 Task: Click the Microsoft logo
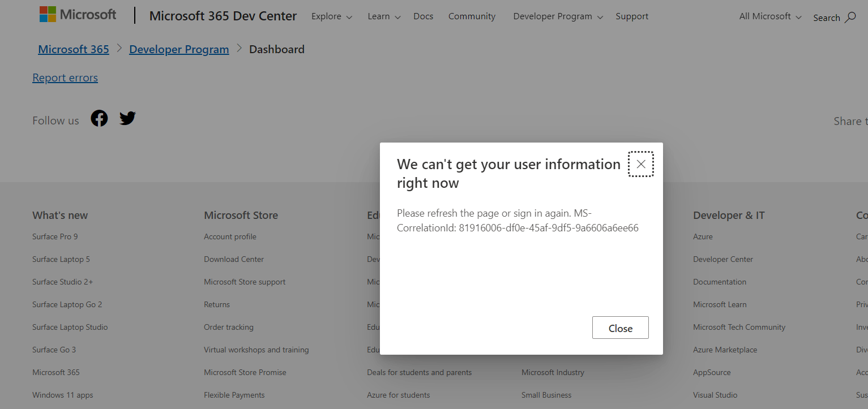[78, 15]
